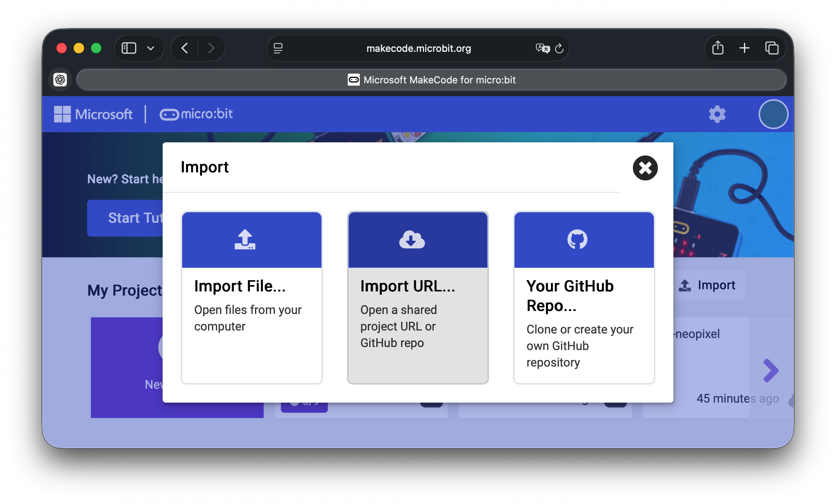Viewport: 836px width, 504px height.
Task: Select the Microsoft MakeCode for micro:bit tab
Action: [431, 80]
